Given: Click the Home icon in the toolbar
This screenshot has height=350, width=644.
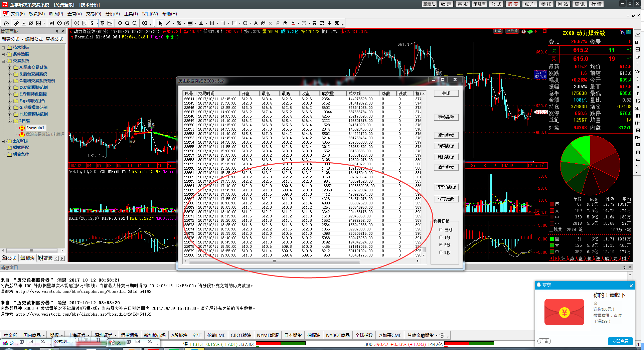Looking at the screenshot, I should (x=6, y=23).
